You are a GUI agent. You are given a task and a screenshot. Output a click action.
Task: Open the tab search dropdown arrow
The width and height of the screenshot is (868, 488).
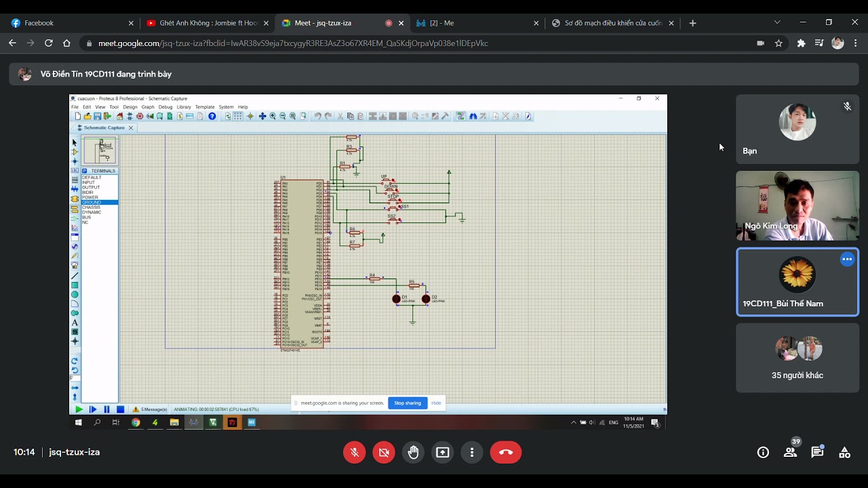click(x=777, y=22)
